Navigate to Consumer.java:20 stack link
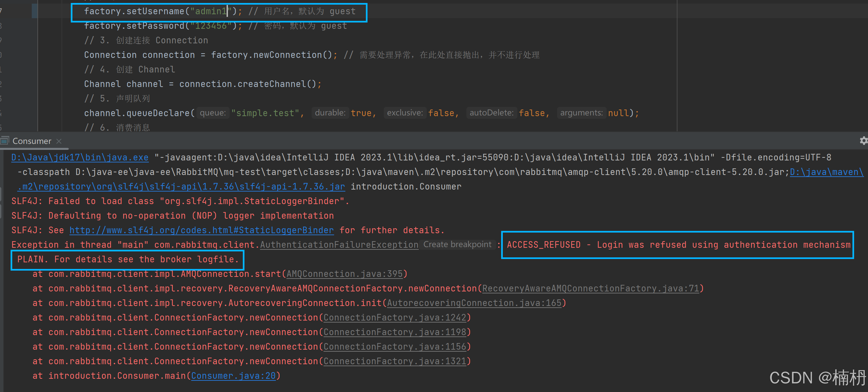 233,375
